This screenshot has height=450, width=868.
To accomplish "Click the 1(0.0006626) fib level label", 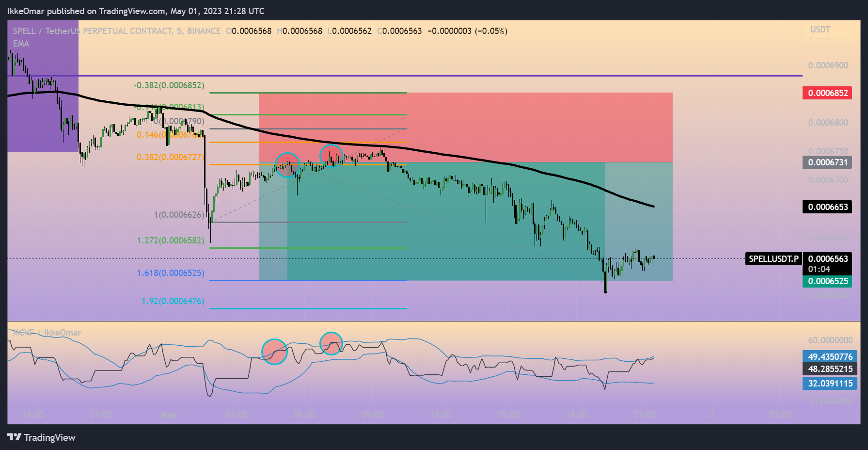I will 179,215.
